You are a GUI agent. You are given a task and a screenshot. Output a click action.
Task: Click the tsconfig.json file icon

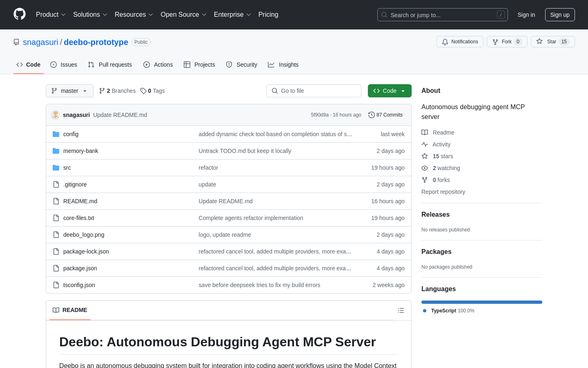point(56,285)
